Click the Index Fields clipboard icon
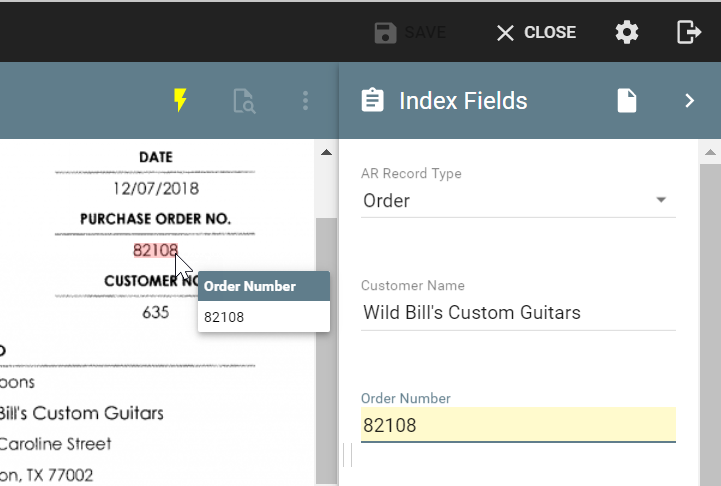721x486 pixels. click(x=372, y=101)
